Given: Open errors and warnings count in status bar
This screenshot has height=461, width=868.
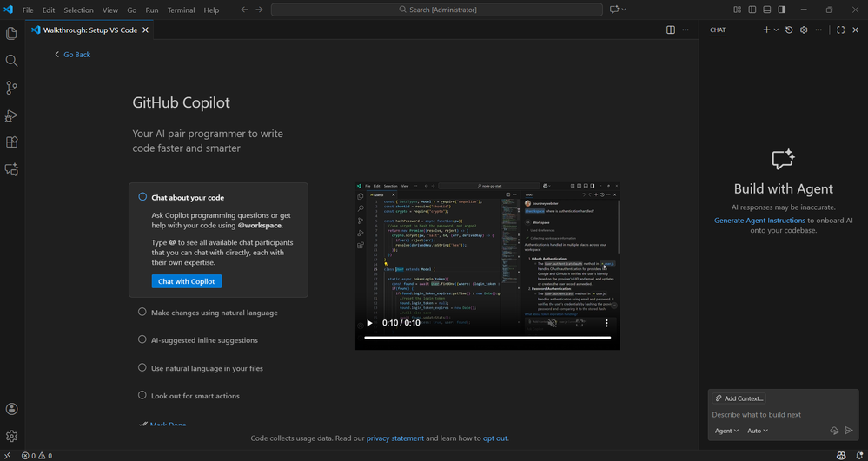Looking at the screenshot, I should pos(36,456).
